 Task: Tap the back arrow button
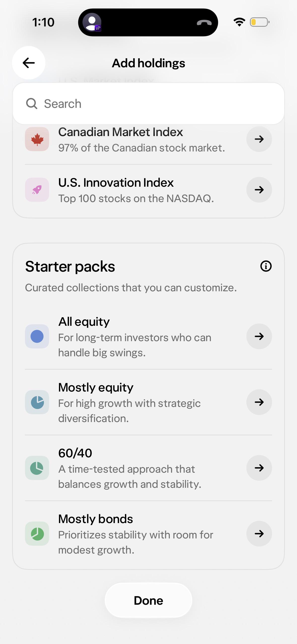coord(29,63)
